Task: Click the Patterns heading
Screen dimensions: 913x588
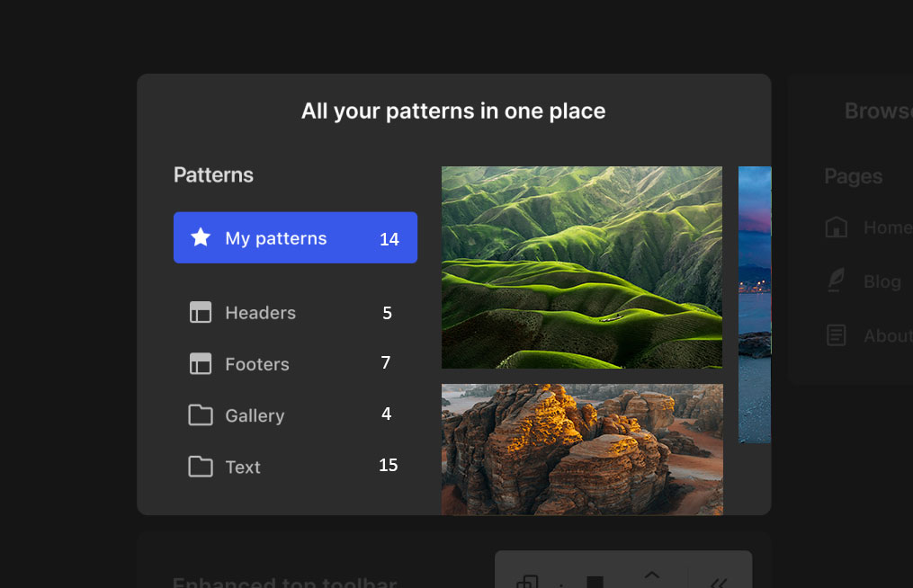Action: [213, 175]
